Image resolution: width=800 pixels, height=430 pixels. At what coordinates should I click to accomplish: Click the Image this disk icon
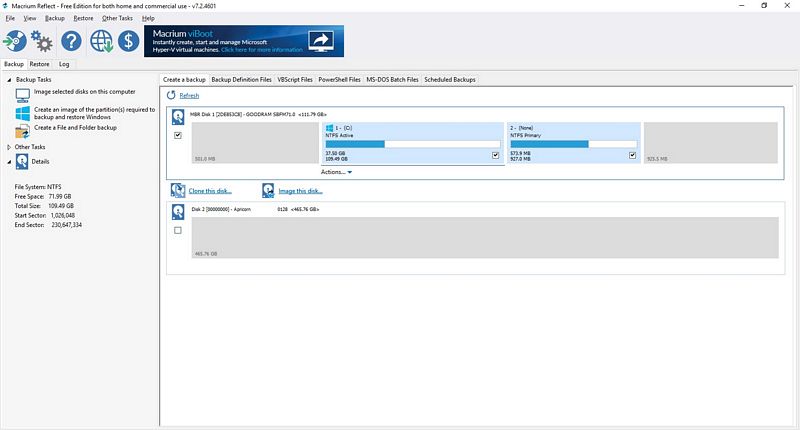(x=268, y=191)
